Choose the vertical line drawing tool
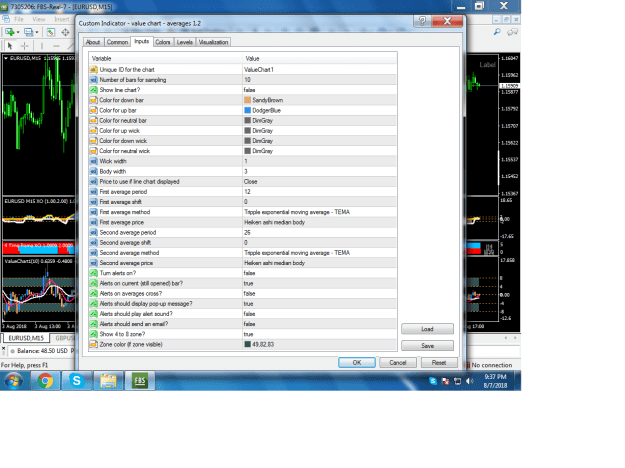This screenshot has width=625, height=468. pos(42,46)
